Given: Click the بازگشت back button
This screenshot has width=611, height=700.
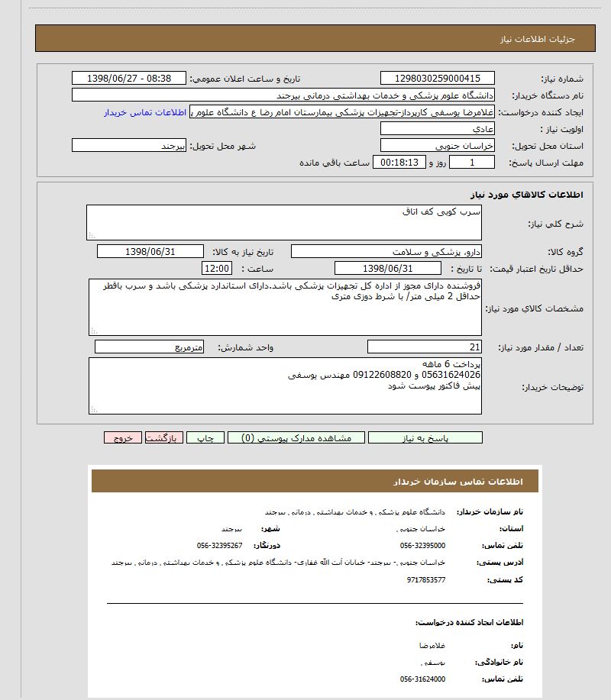Looking at the screenshot, I should 163,438.
